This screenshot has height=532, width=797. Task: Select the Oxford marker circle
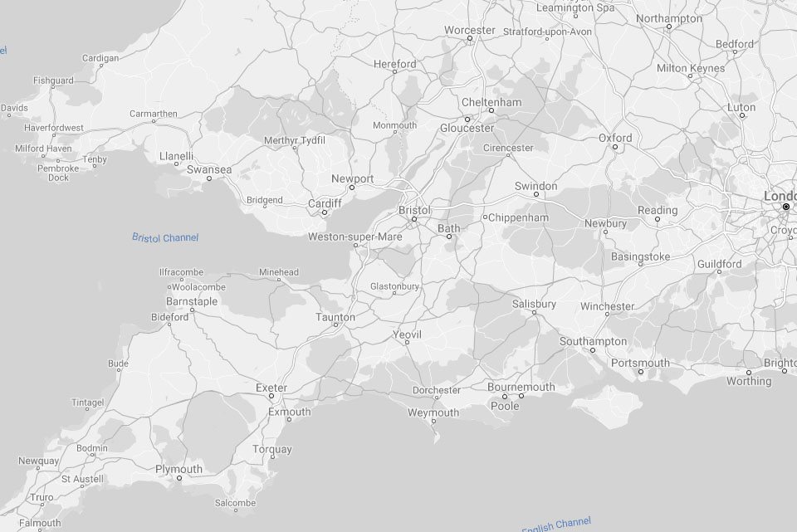point(615,148)
